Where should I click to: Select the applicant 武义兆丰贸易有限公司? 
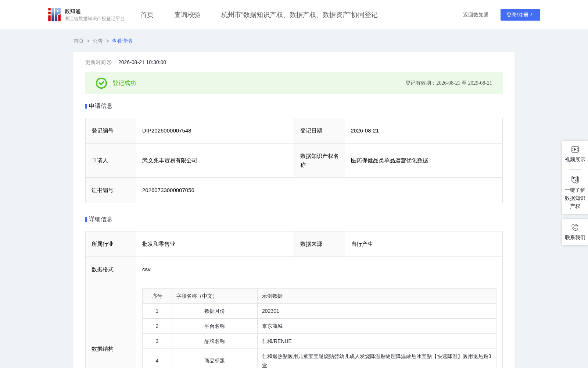tap(170, 160)
